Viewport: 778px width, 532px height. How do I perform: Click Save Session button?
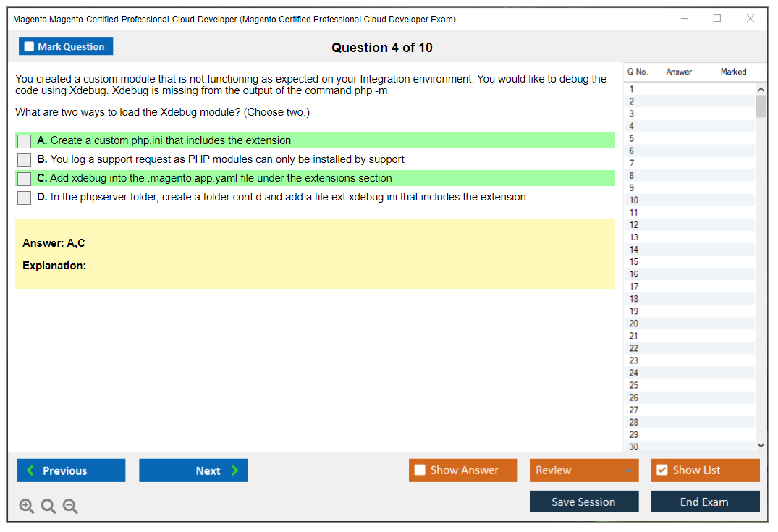(x=583, y=502)
